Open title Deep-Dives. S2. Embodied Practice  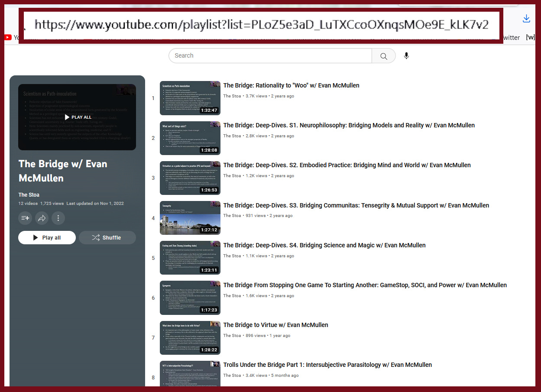tap(347, 165)
